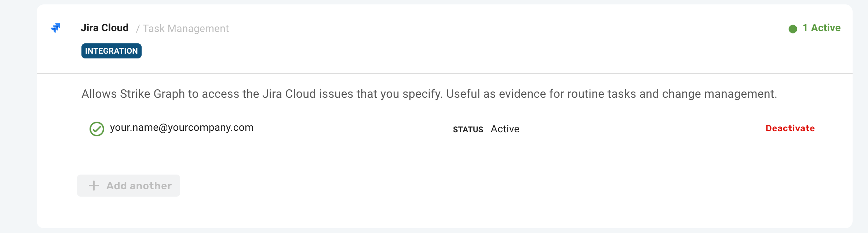Click blank header area beside Task Management
Viewport: 868px width, 233px height.
point(506,29)
